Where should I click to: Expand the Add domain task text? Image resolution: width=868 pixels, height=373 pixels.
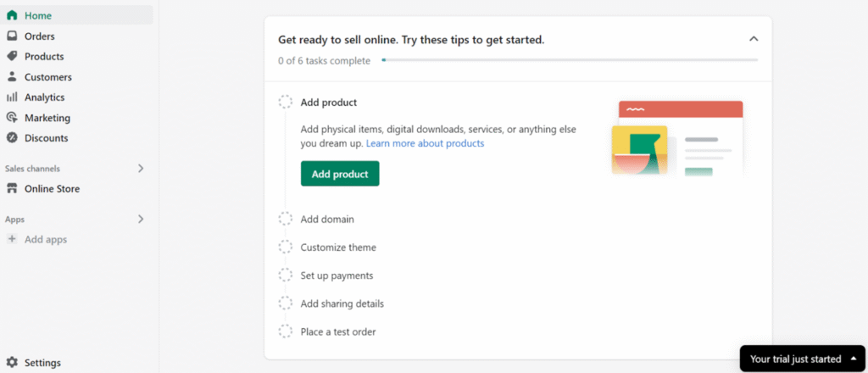327,220
